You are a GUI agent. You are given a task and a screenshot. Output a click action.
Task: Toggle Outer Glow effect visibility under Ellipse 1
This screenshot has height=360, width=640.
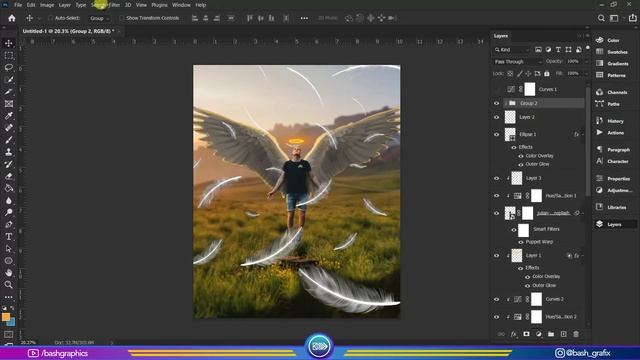click(x=521, y=164)
